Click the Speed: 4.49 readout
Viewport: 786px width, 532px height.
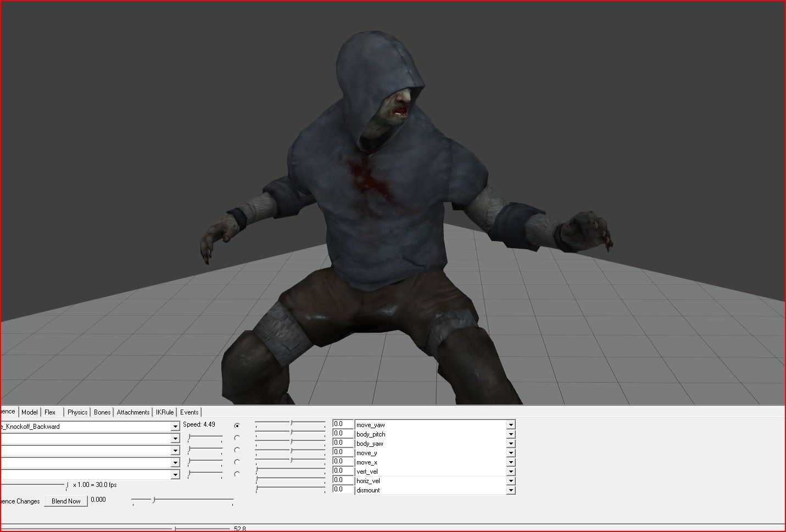pyautogui.click(x=199, y=425)
